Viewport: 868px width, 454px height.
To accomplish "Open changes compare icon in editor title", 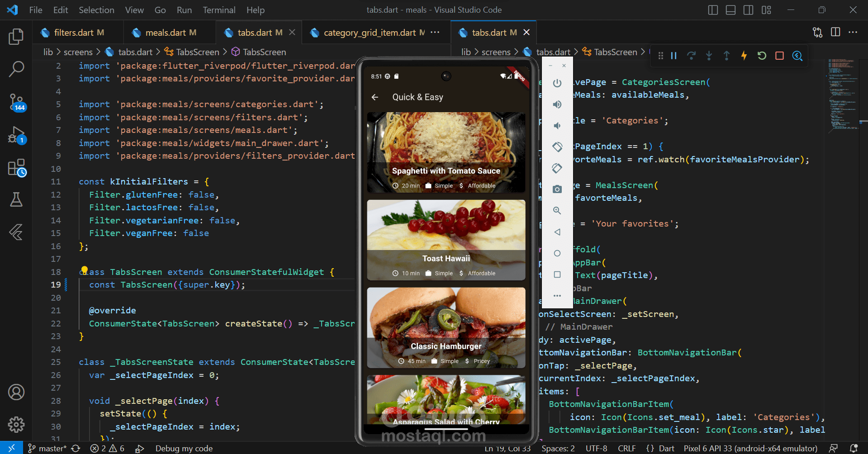I will click(817, 32).
